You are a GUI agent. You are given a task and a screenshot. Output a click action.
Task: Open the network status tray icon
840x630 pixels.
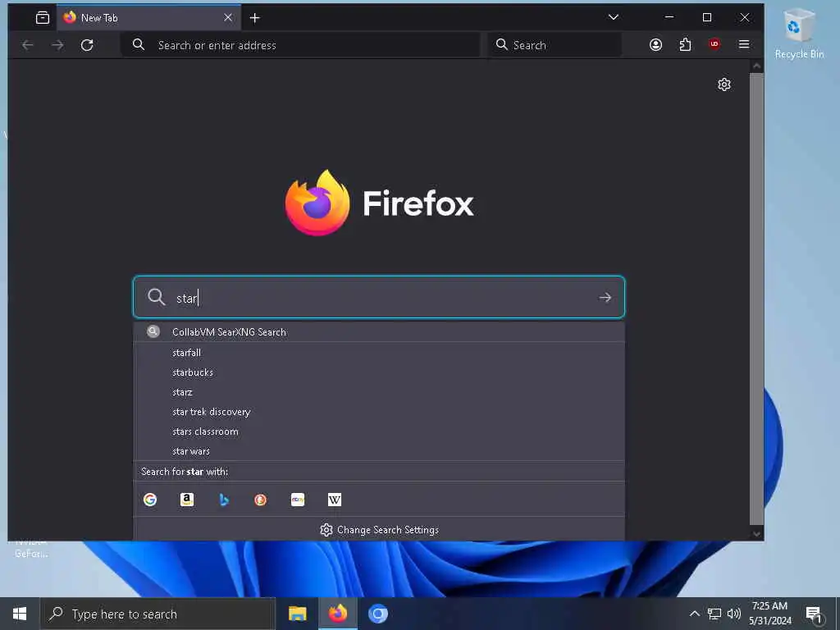pos(714,614)
